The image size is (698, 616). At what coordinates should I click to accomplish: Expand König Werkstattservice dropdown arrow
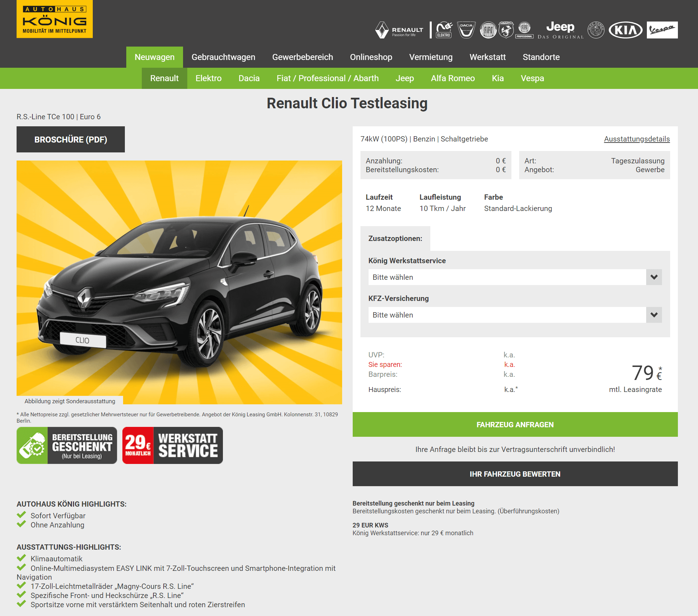click(x=654, y=277)
